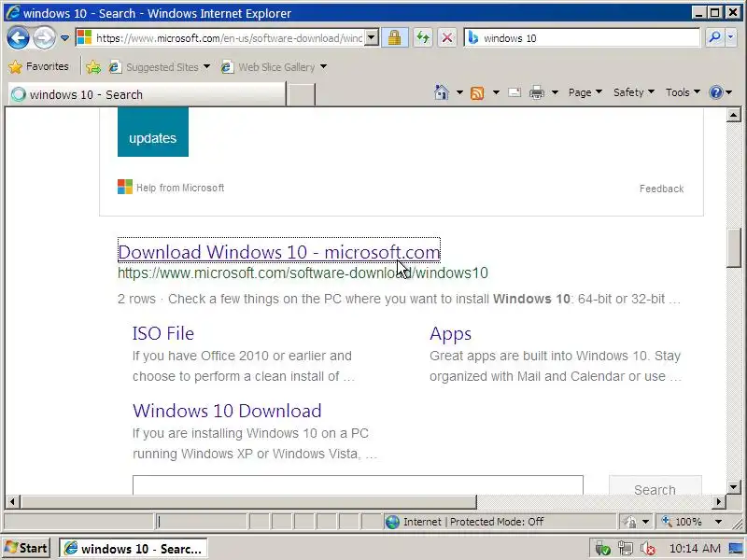Select the URL in the address bar
Viewport: 747px width, 560px height.
click(x=229, y=38)
